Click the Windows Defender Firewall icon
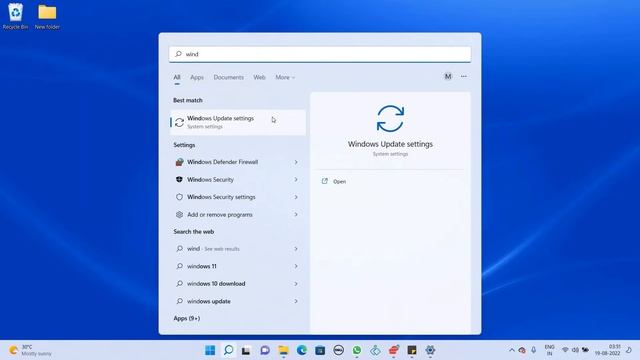 point(179,162)
